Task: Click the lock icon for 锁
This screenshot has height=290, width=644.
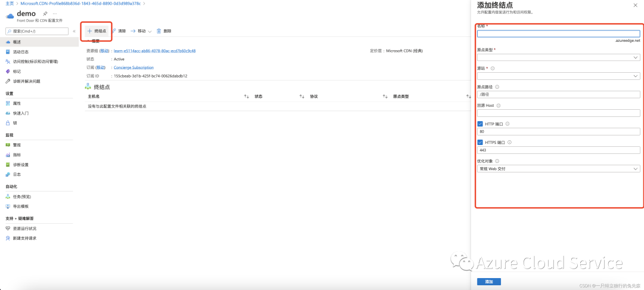Action: pyautogui.click(x=8, y=123)
